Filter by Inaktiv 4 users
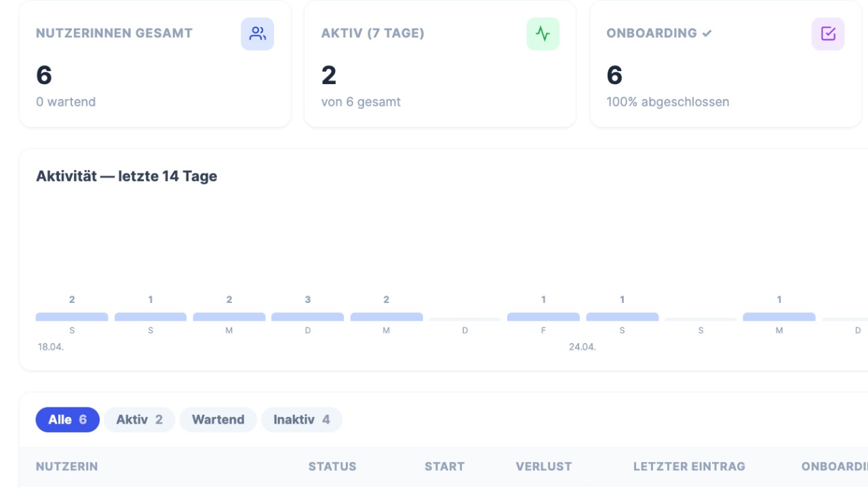This screenshot has width=868, height=488. coord(302,420)
